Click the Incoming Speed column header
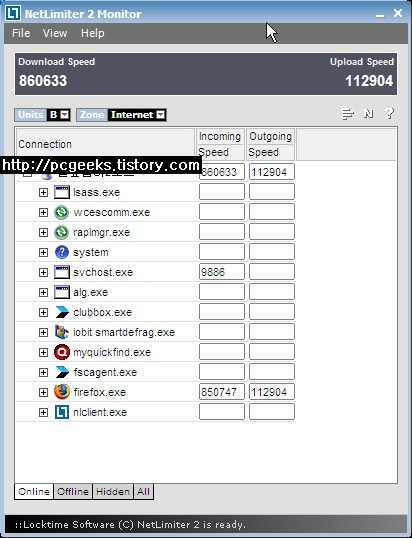This screenshot has width=412, height=538. [220, 144]
